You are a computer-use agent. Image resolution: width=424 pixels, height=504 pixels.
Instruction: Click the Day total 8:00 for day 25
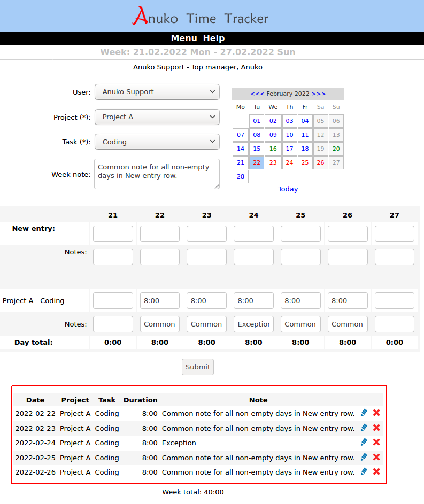click(x=300, y=342)
